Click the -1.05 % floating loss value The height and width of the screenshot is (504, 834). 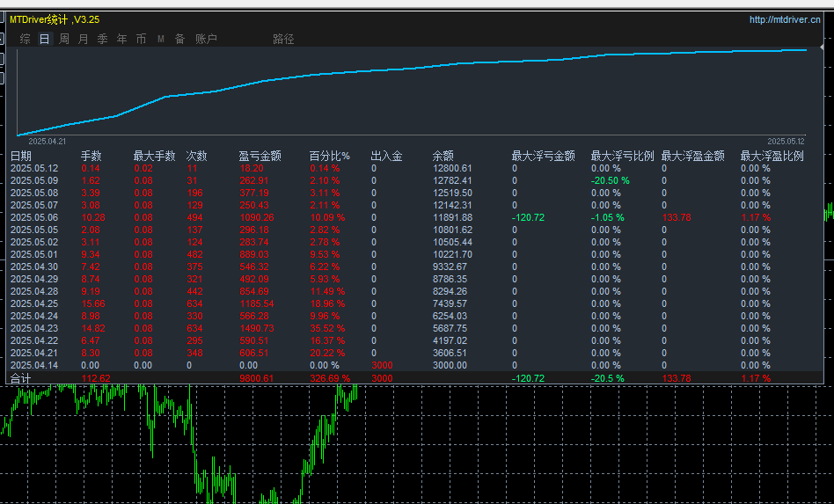pyautogui.click(x=607, y=217)
